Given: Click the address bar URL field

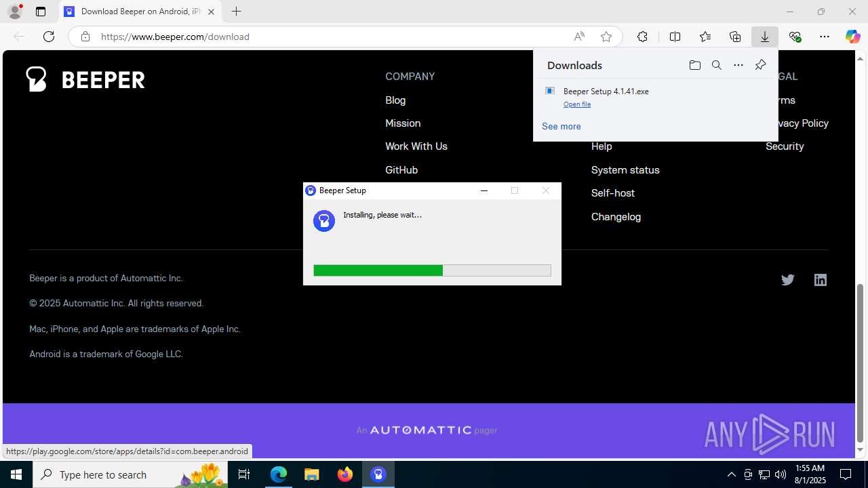Looking at the screenshot, I should [332, 37].
